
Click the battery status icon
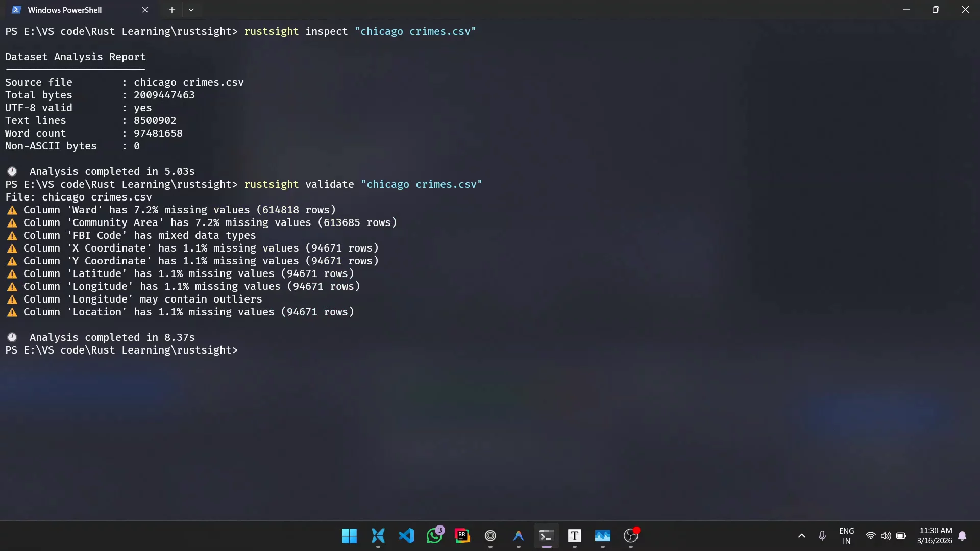pos(902,536)
